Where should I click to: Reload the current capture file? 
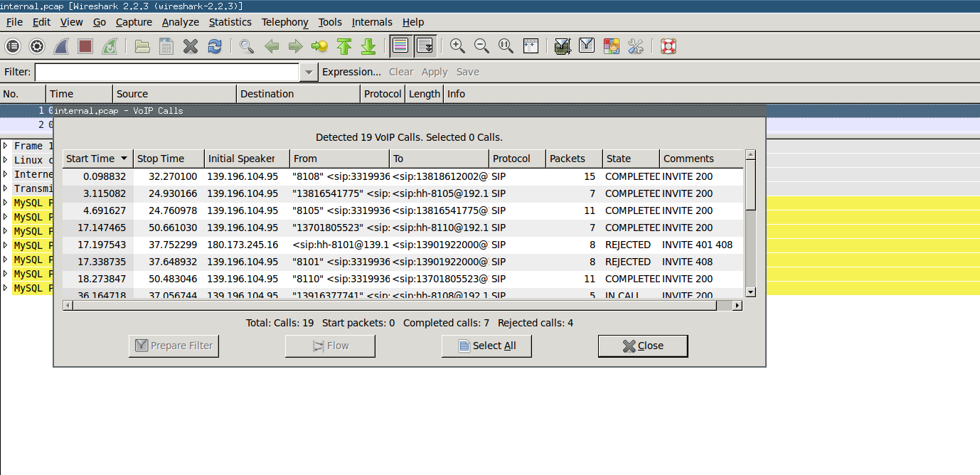click(214, 47)
